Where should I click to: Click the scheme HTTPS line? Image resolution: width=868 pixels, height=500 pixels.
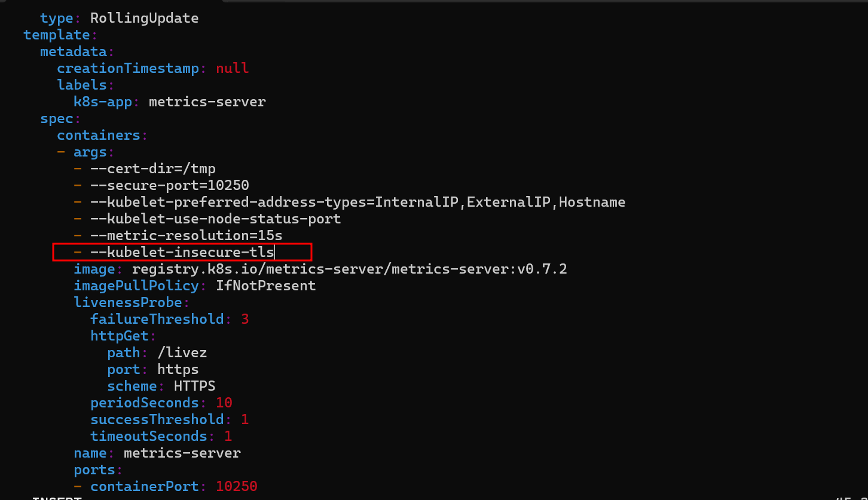[x=161, y=386]
